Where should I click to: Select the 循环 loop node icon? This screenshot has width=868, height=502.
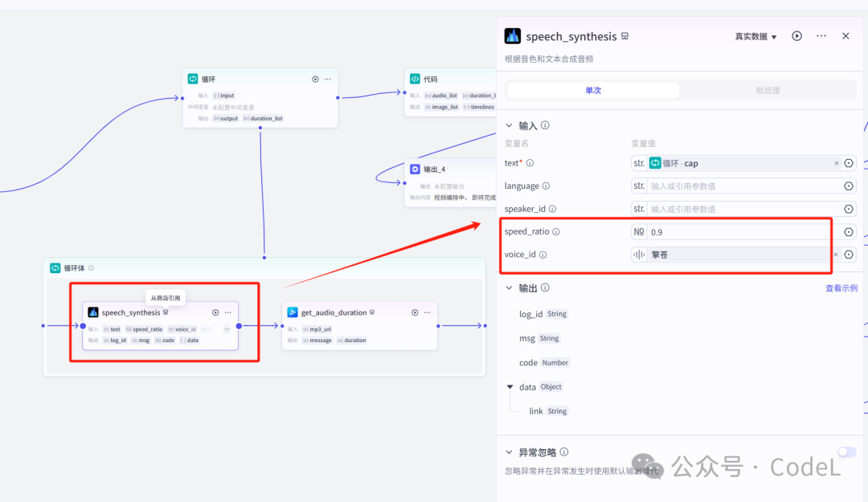[x=193, y=80]
